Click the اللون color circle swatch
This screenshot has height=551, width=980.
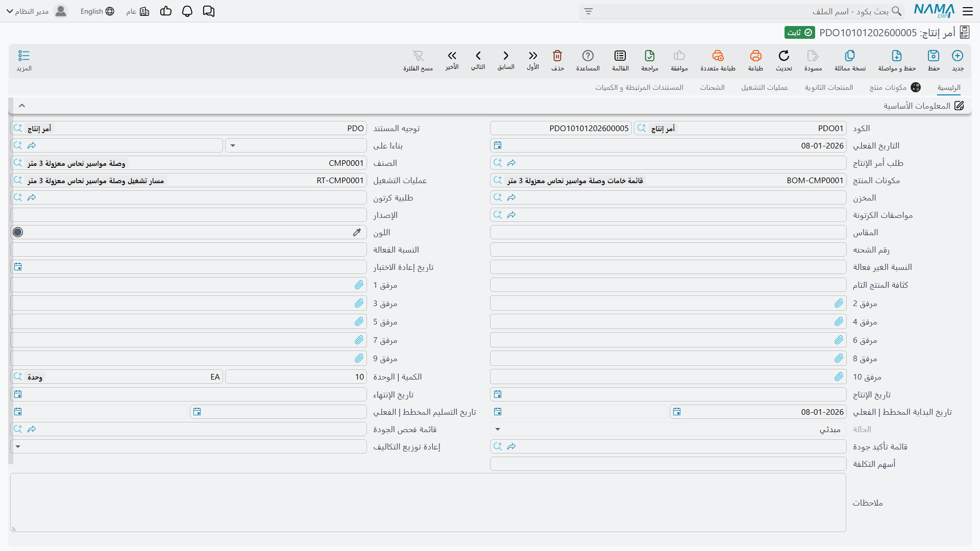[x=18, y=233]
